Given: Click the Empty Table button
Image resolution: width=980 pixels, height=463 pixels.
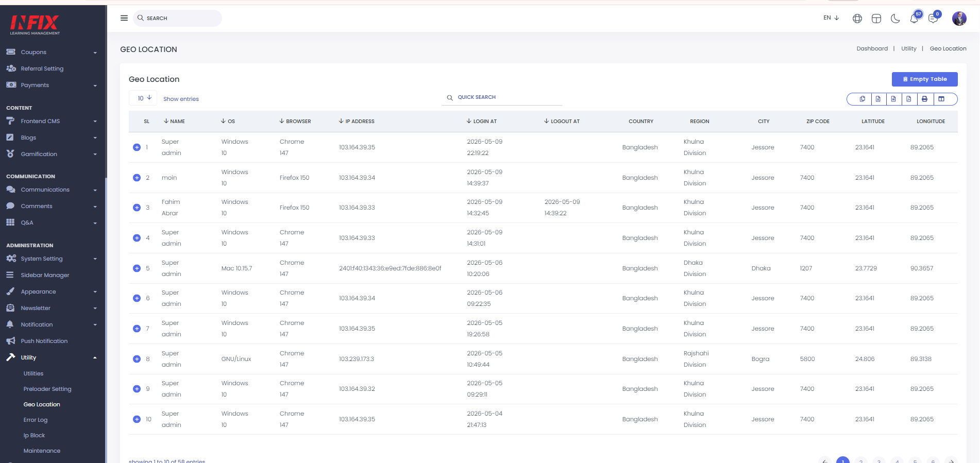Looking at the screenshot, I should [x=925, y=79].
